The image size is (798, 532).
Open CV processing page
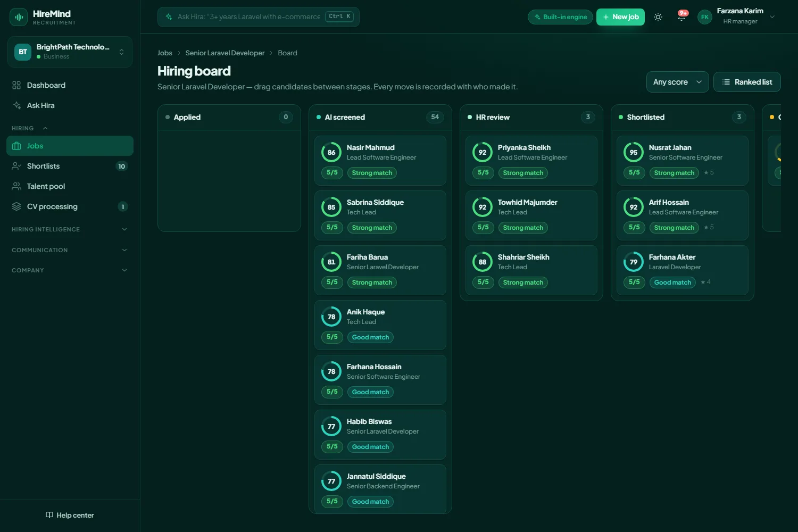70,206
